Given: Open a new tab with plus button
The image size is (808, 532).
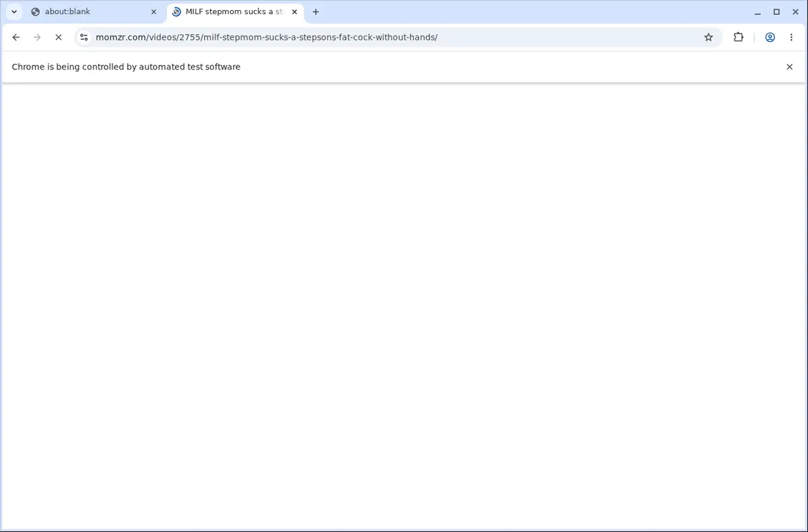Looking at the screenshot, I should (x=316, y=11).
